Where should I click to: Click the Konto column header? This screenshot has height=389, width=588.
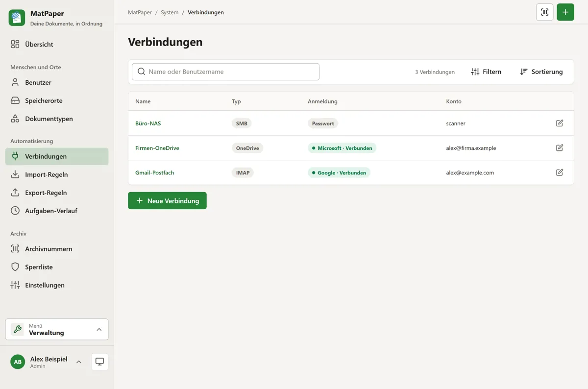454,101
